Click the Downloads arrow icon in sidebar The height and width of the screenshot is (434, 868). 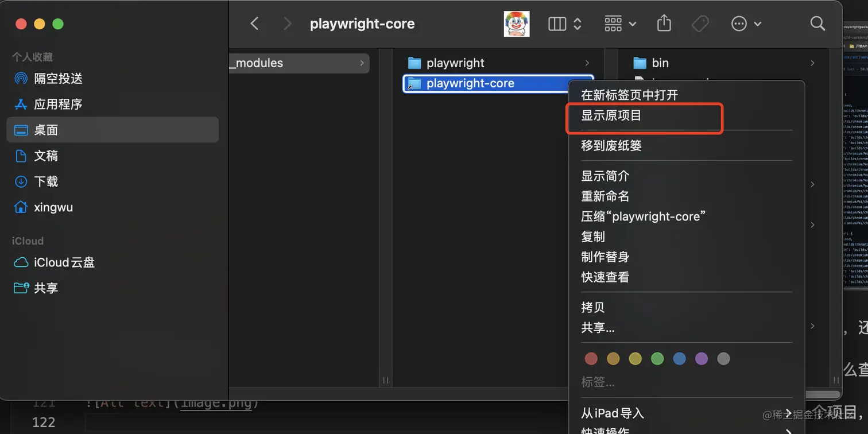tap(21, 181)
